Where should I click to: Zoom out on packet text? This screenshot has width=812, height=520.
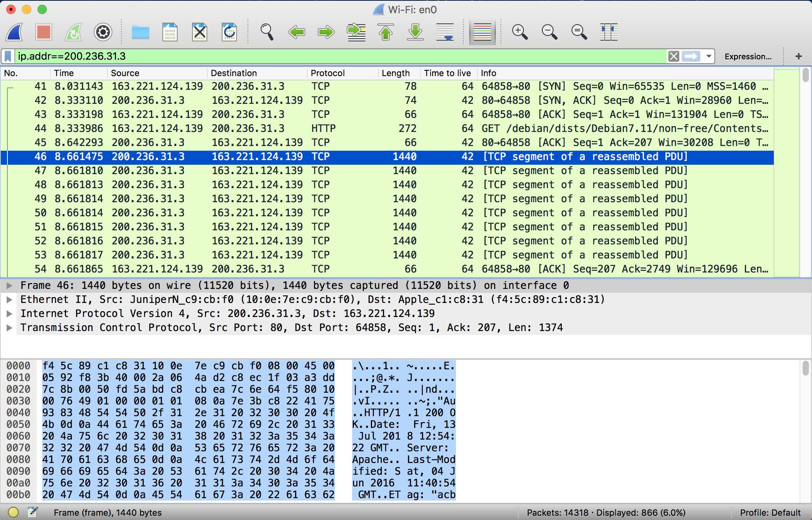pos(550,32)
